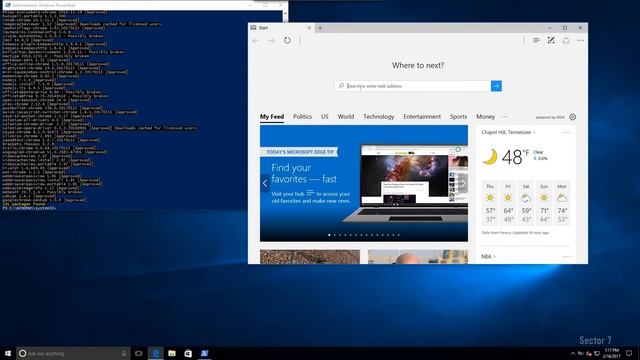Image resolution: width=640 pixels, height=360 pixels.
Task: Click the Edge back arrow button
Action: (256, 40)
